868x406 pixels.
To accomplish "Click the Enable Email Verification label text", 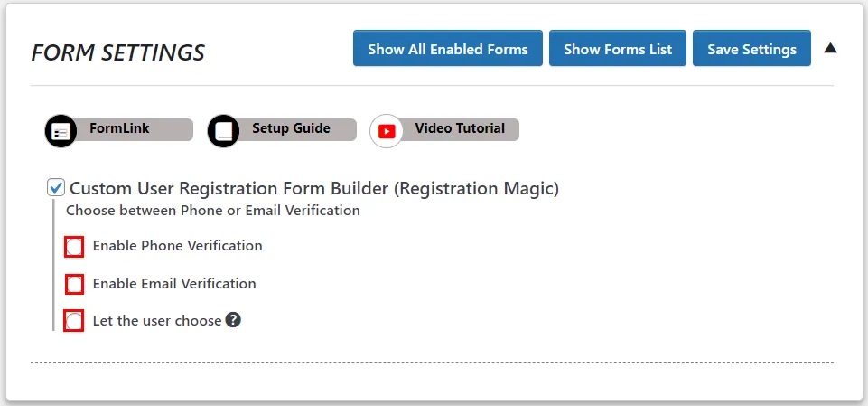I will pyautogui.click(x=174, y=284).
